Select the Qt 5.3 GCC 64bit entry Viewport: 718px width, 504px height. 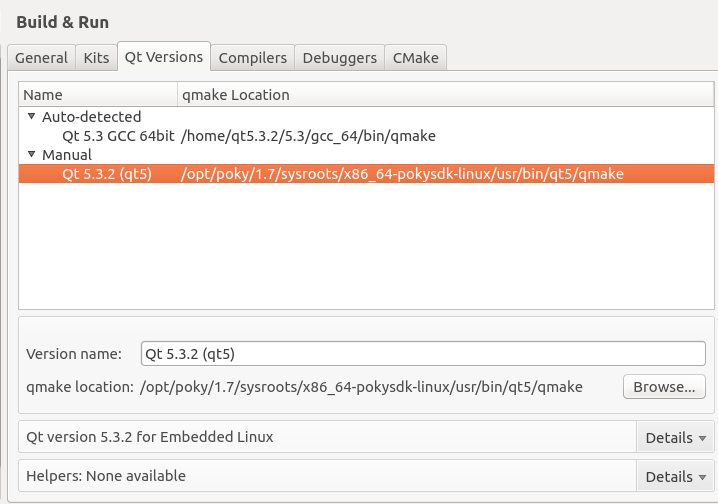pos(118,136)
